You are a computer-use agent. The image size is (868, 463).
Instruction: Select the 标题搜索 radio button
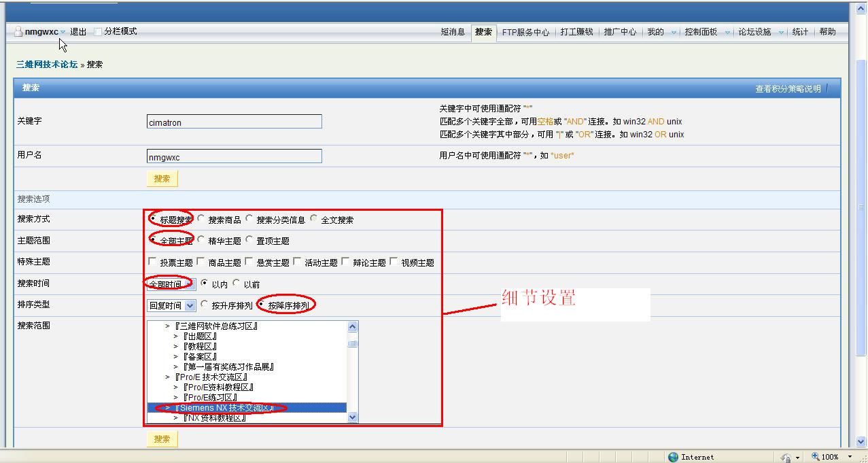click(152, 219)
